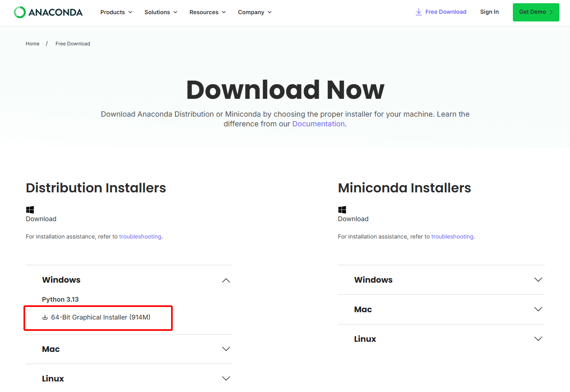Viewport: 570px width, 392px height.
Task: Click the Get Demo button
Action: point(536,12)
